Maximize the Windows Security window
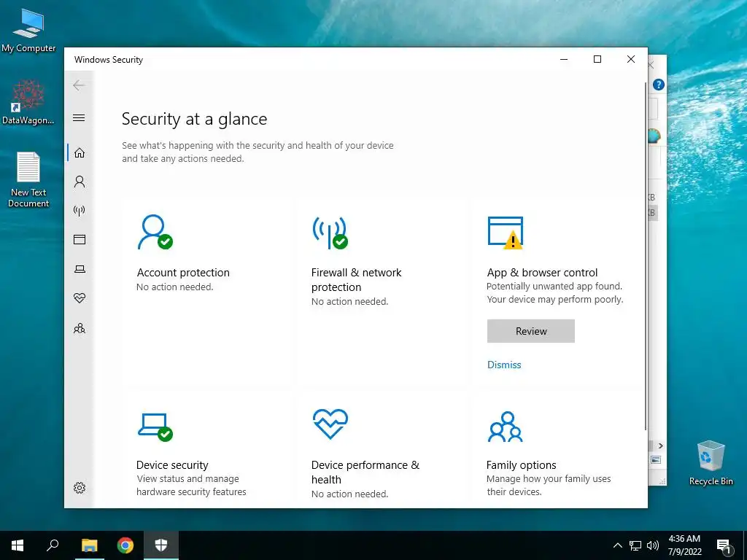Viewport: 747px width, 560px height. click(597, 59)
